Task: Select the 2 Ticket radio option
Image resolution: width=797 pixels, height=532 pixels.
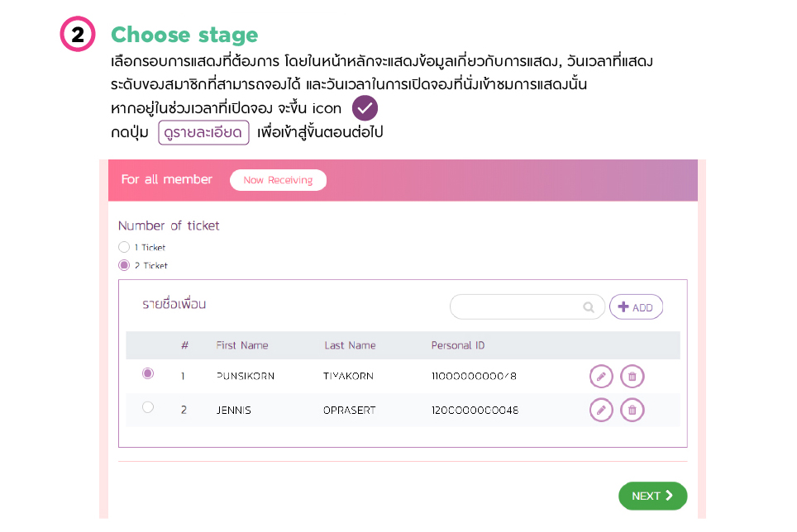Action: tap(124, 265)
